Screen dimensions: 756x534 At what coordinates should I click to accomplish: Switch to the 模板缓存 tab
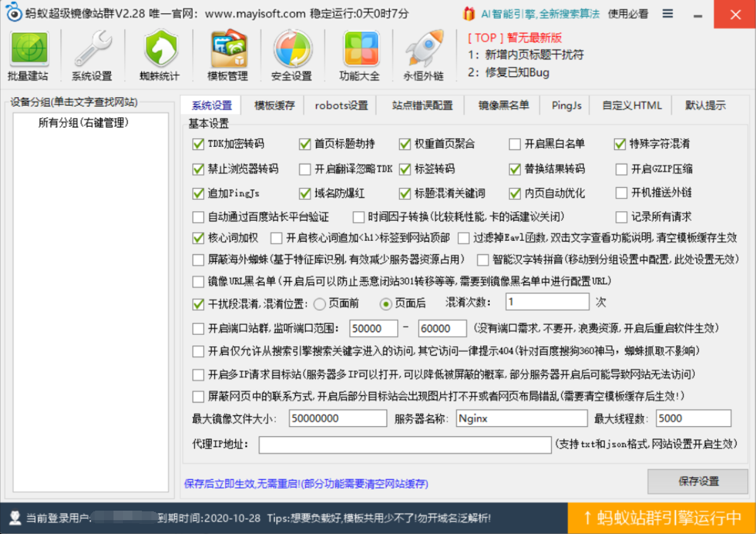(x=274, y=105)
